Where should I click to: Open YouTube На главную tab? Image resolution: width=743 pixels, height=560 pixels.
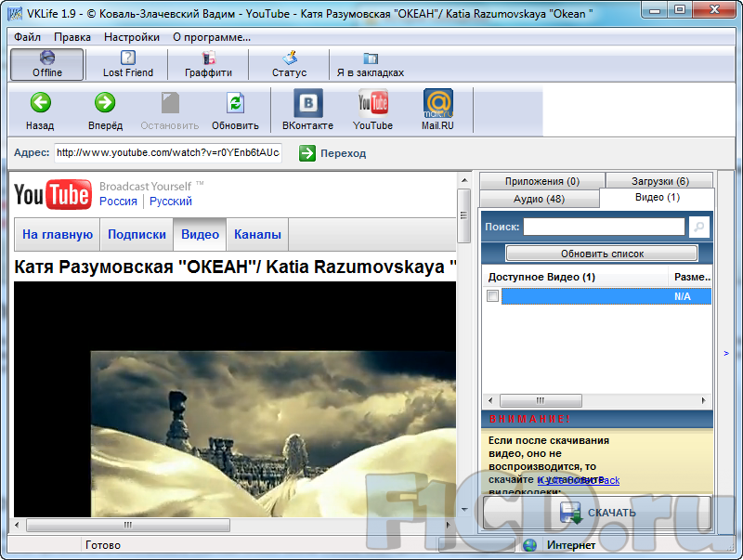pyautogui.click(x=58, y=235)
